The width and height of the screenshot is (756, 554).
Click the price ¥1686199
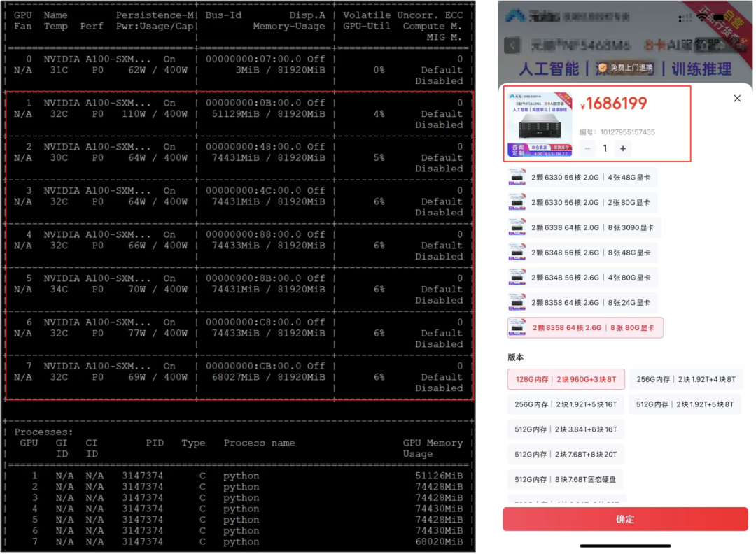coord(614,103)
